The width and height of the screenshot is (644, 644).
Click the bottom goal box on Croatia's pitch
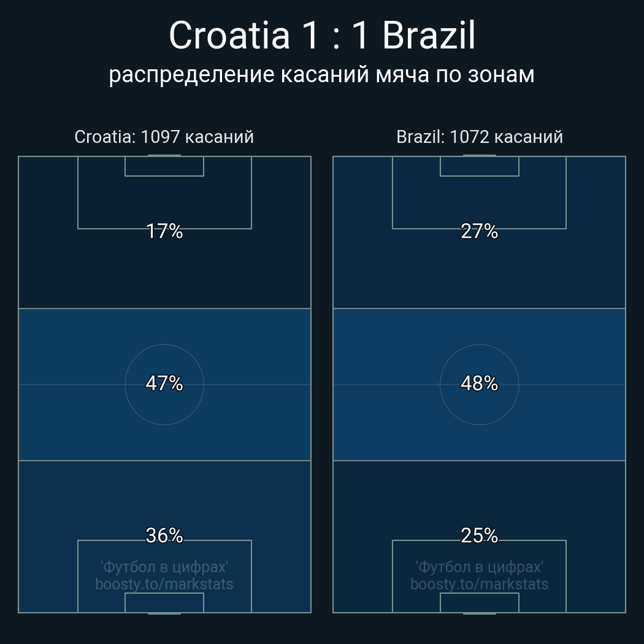(x=164, y=603)
